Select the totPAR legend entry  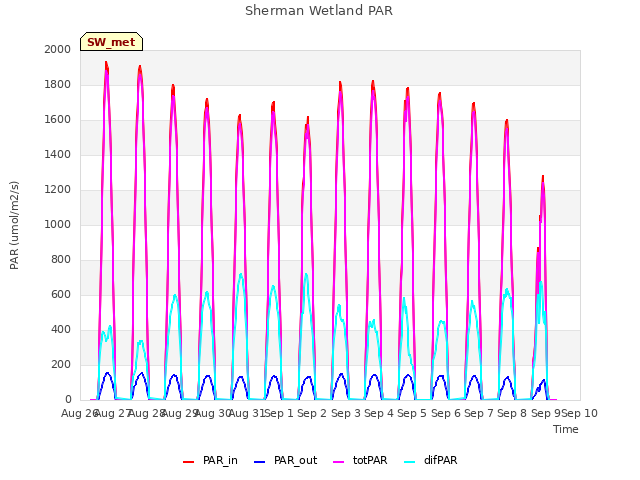pyautogui.click(x=360, y=460)
